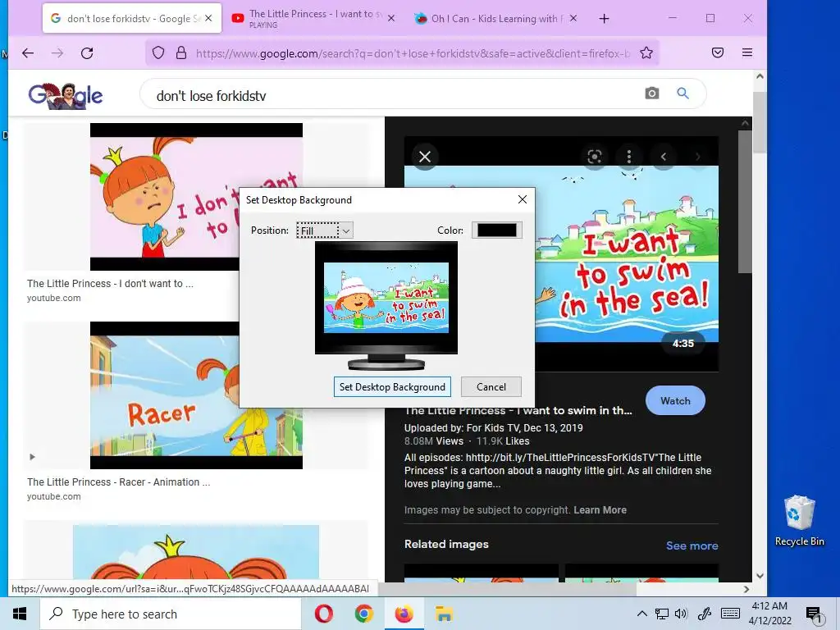Open See more related images
This screenshot has width=840, height=630.
[x=692, y=546]
